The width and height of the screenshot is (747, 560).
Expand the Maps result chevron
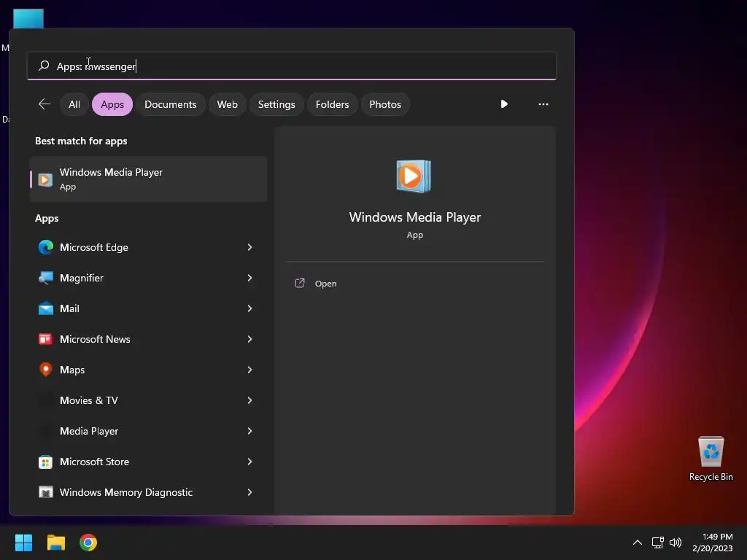(249, 370)
